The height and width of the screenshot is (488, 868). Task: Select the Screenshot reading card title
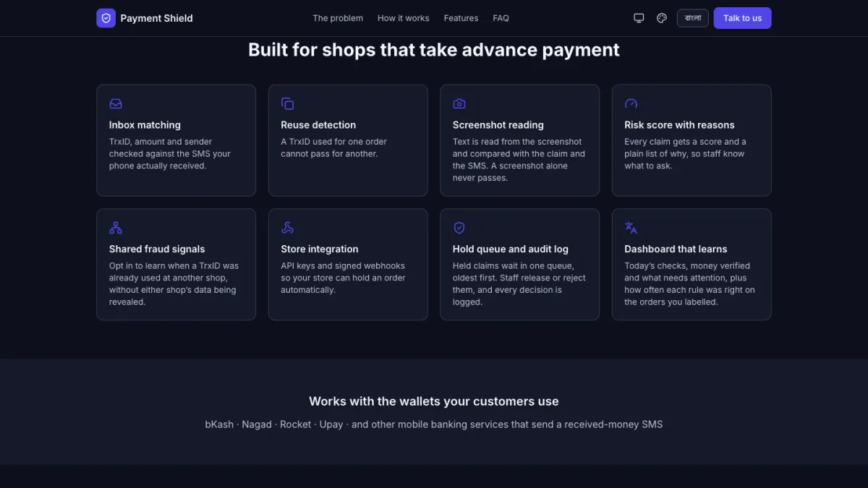(x=498, y=125)
